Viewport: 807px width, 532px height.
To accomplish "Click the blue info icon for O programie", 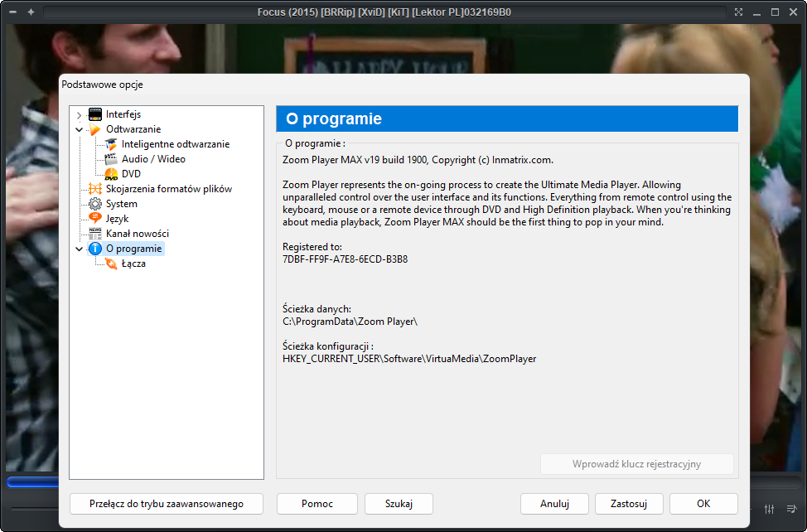I will click(x=95, y=249).
